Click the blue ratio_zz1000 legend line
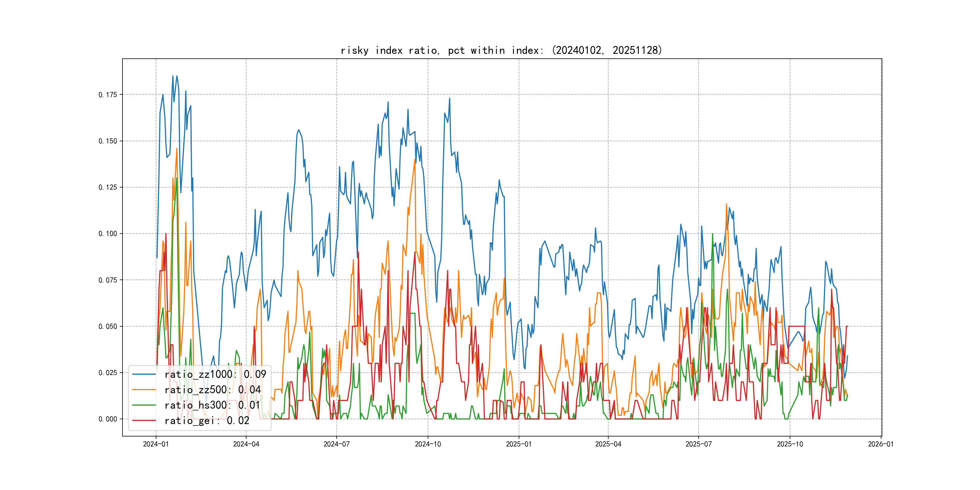The image size is (980, 490). tap(144, 374)
